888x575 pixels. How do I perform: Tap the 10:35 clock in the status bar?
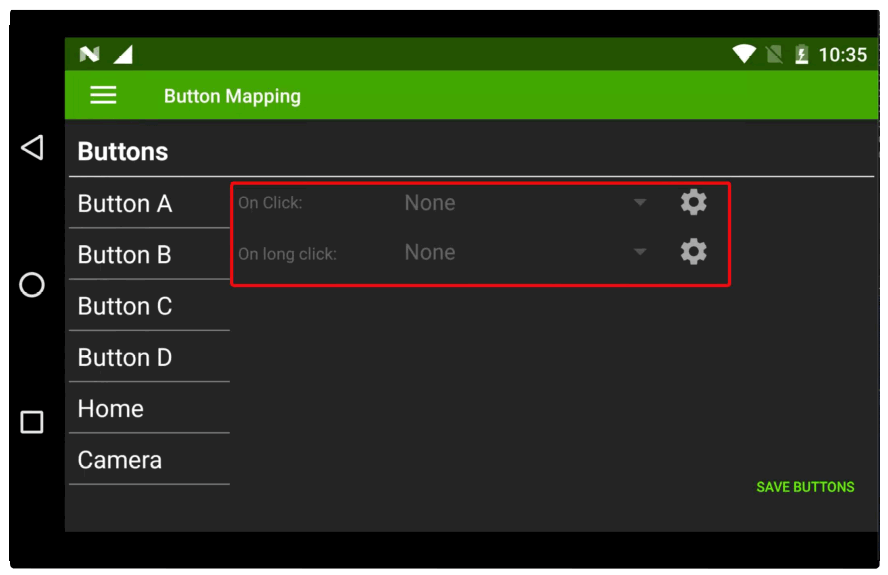click(x=842, y=54)
